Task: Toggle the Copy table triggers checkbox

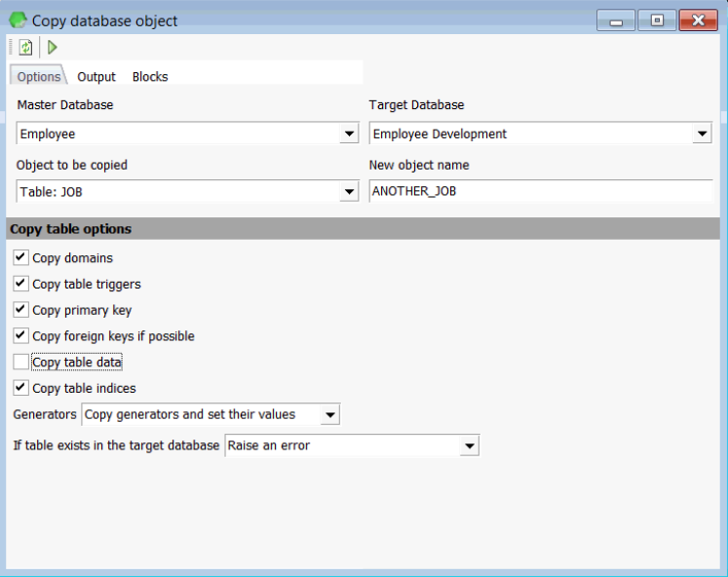Action: click(x=21, y=284)
